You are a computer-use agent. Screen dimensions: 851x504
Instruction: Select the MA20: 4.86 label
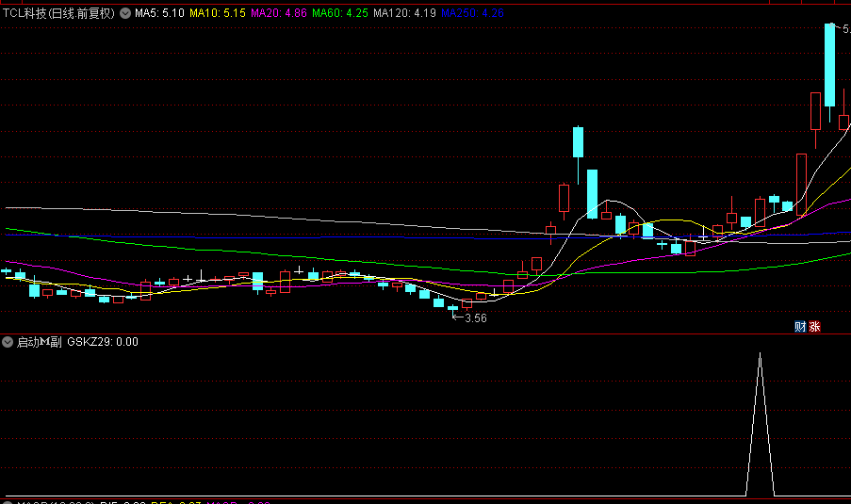[x=279, y=13]
